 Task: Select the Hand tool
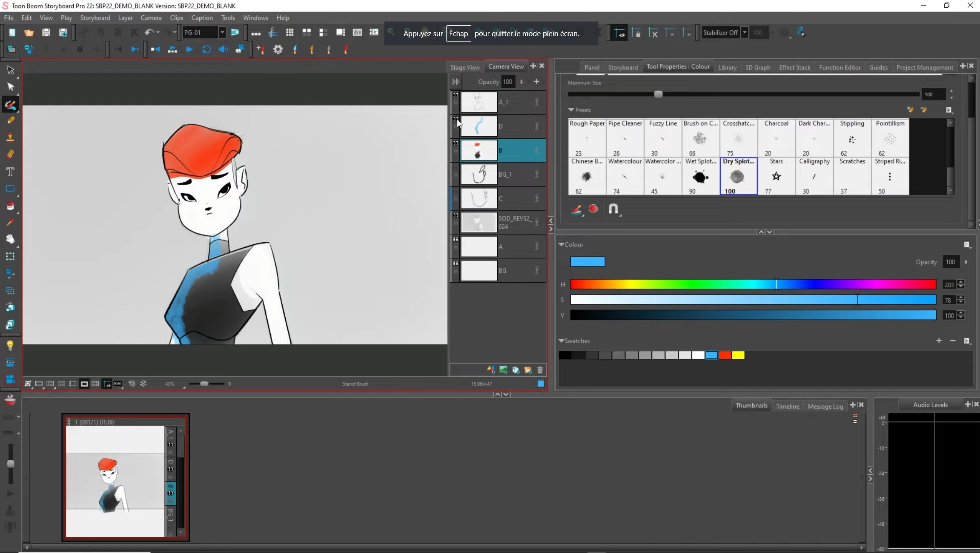[x=10, y=239]
